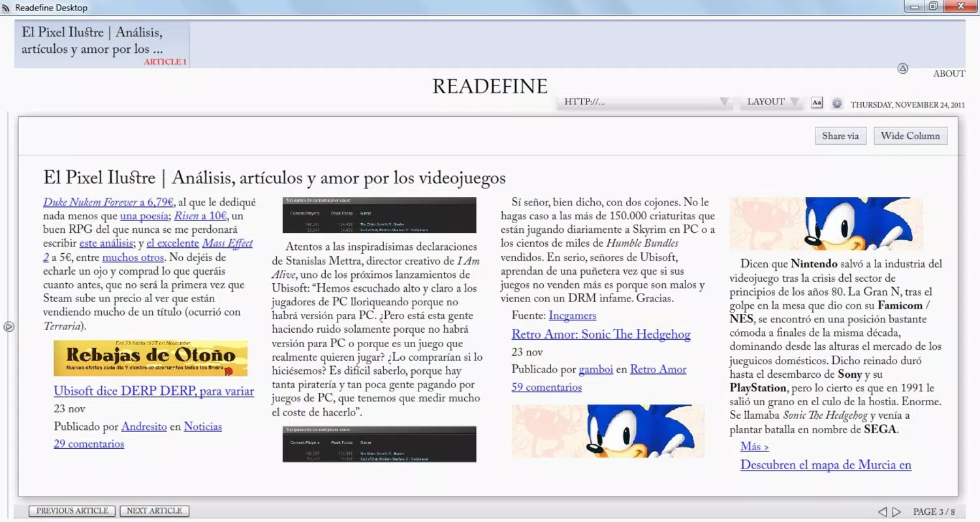Click the RSS icon in the title bar
This screenshot has width=980, height=522.
tap(7, 8)
